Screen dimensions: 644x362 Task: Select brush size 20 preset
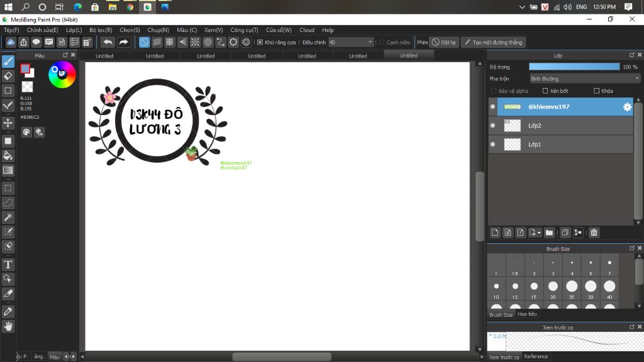(x=553, y=289)
